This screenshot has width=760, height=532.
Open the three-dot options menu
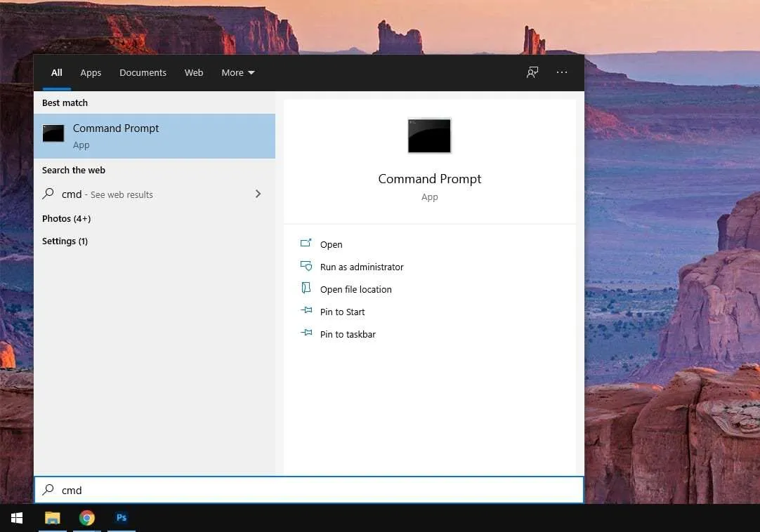point(562,72)
